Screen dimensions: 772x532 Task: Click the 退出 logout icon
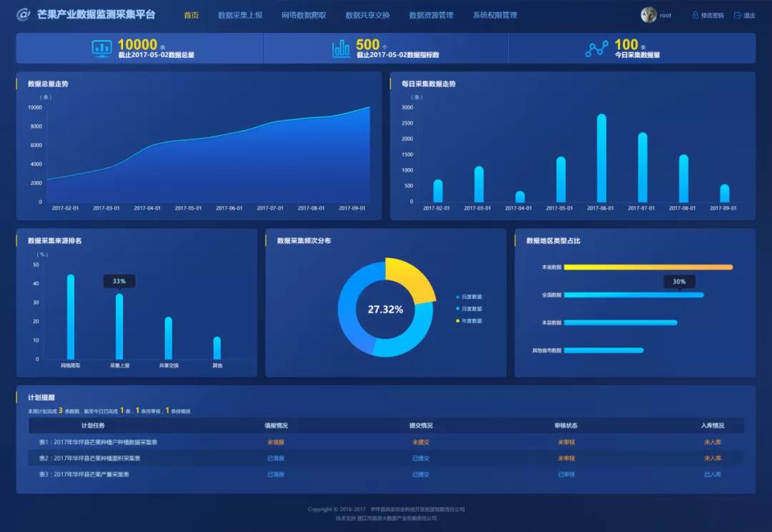tap(738, 15)
